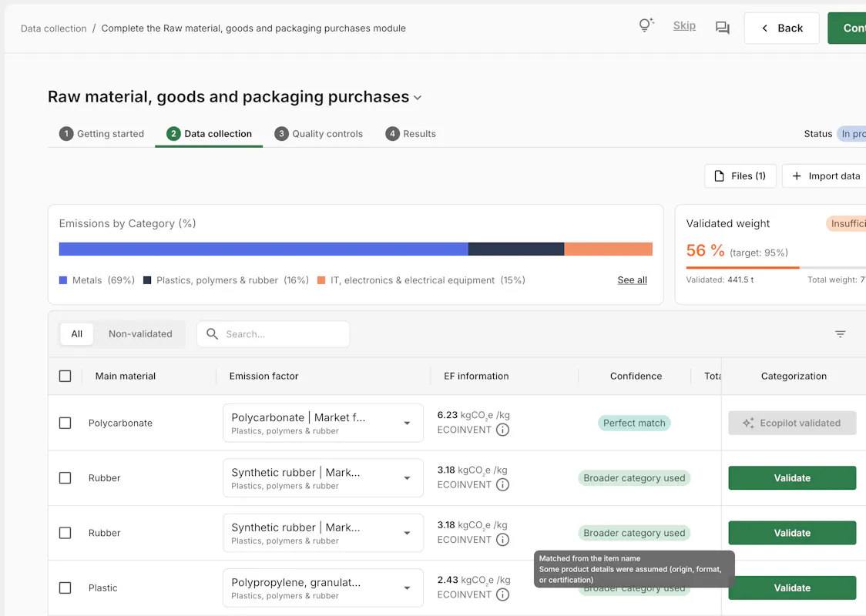Click the Metals (69%) legend entry
Image resolution: width=866 pixels, height=616 pixels.
tap(97, 280)
